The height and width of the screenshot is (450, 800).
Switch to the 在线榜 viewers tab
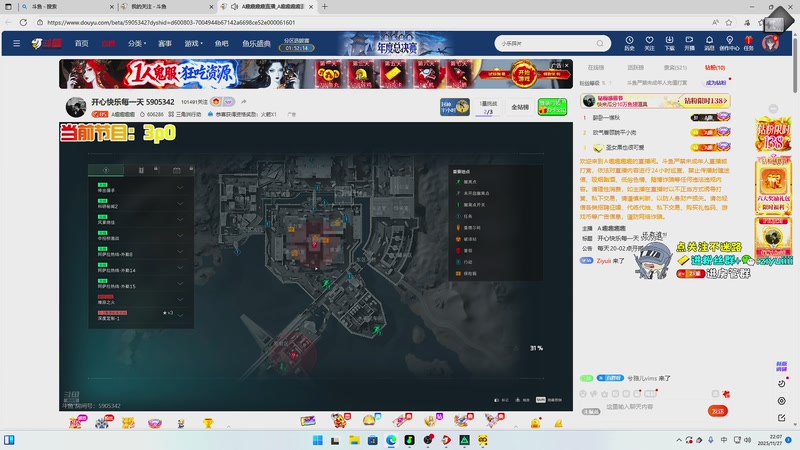[595, 67]
